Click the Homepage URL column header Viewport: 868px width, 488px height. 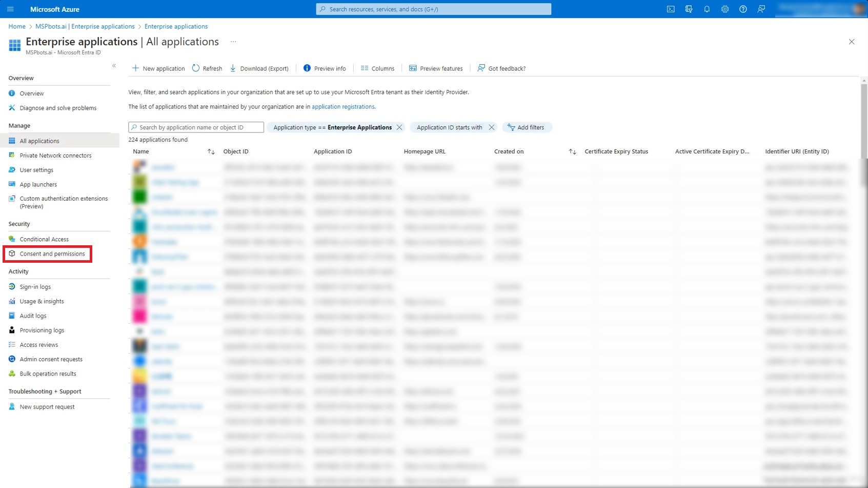tap(425, 151)
